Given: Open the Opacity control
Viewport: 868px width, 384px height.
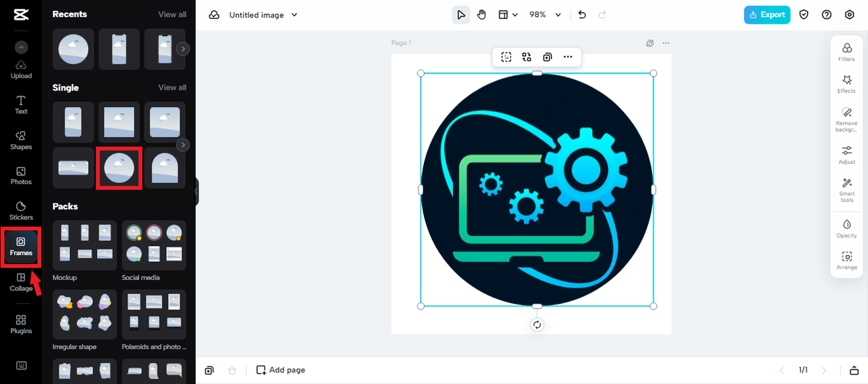Looking at the screenshot, I should click(846, 229).
